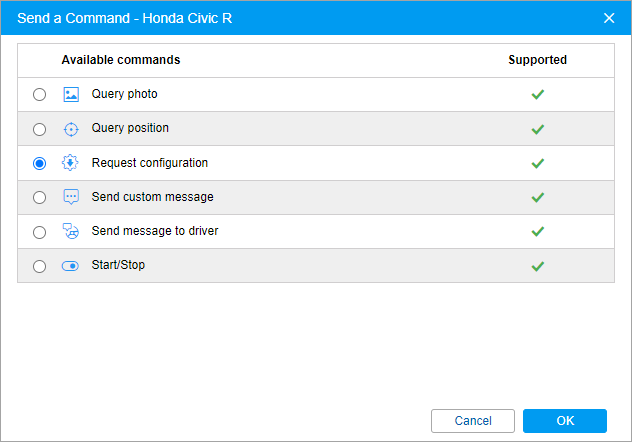Click the green checkmark for Query photo
This screenshot has height=442, width=632.
point(537,95)
